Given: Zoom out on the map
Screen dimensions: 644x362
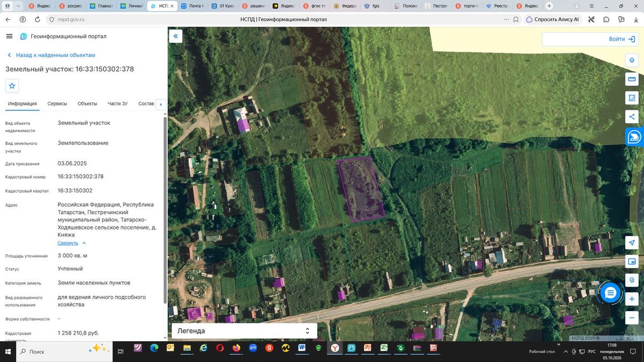Looking at the screenshot, I should [x=632, y=318].
